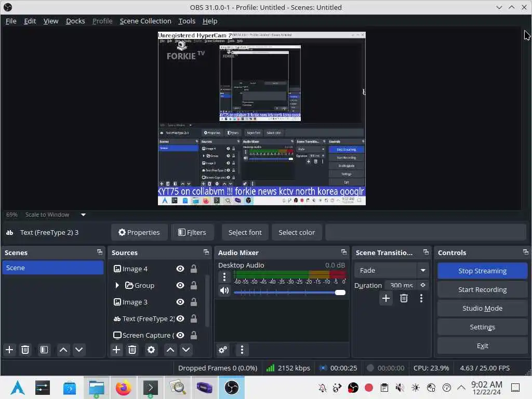The width and height of the screenshot is (532, 399).
Task: Open the File menu
Action: (x=11, y=21)
